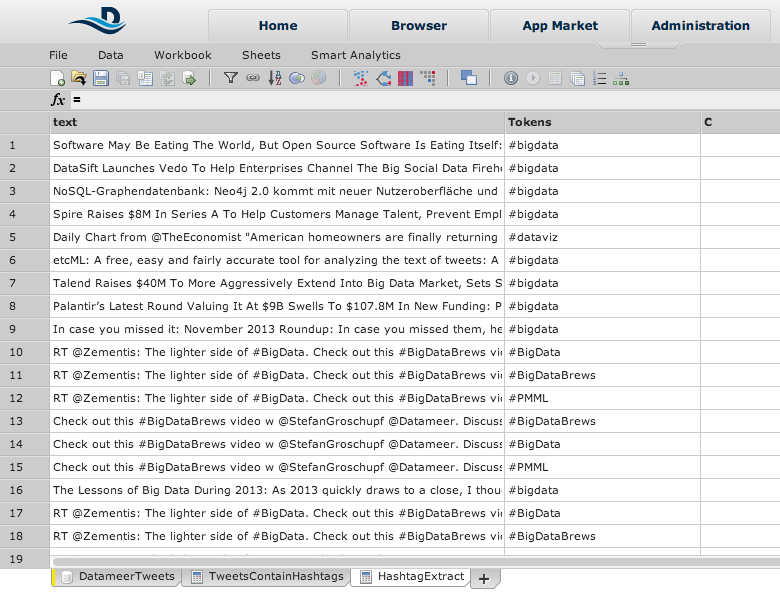Select the TweetsContainHashtags sheet tab
The image size is (780, 595).
267,577
